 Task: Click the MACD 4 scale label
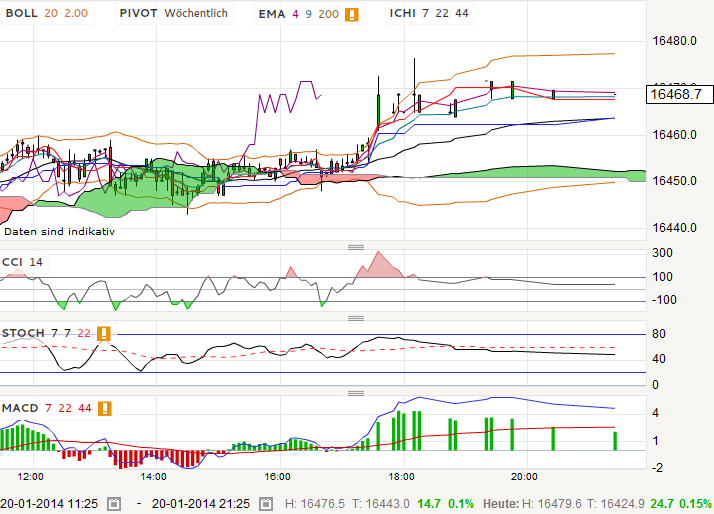pyautogui.click(x=655, y=413)
